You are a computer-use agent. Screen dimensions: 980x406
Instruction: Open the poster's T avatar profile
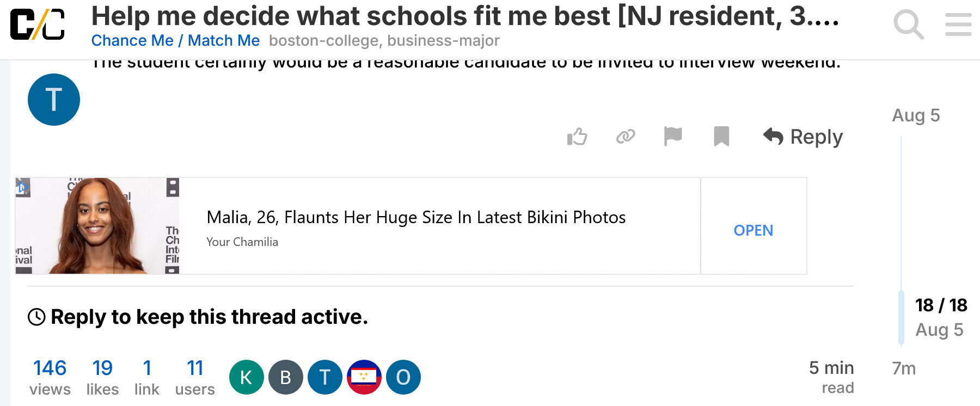coord(54,100)
